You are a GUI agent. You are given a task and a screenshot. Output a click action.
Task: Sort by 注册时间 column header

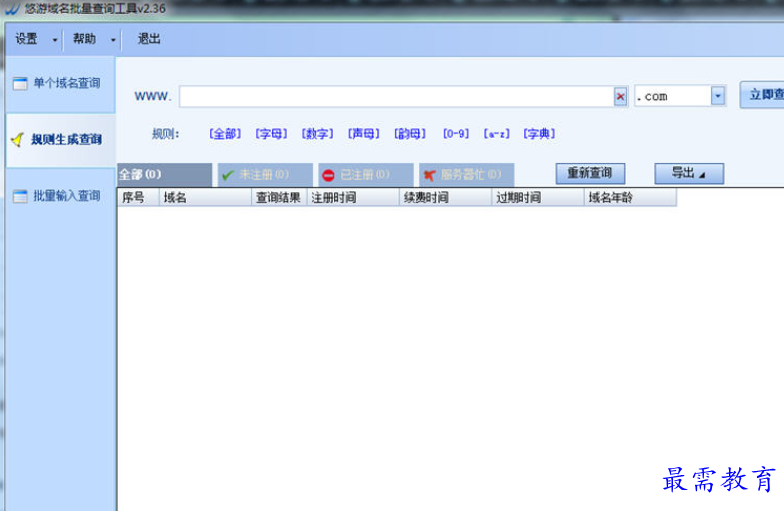point(353,198)
